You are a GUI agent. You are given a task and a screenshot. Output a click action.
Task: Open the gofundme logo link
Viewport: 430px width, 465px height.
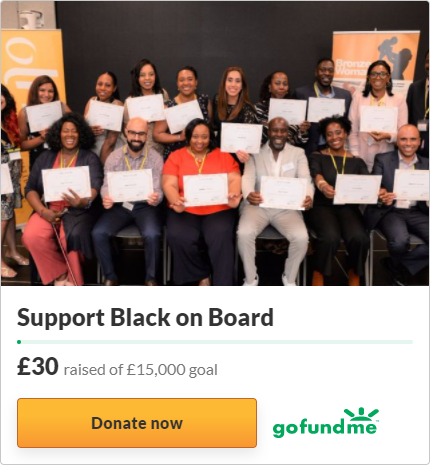click(325, 423)
